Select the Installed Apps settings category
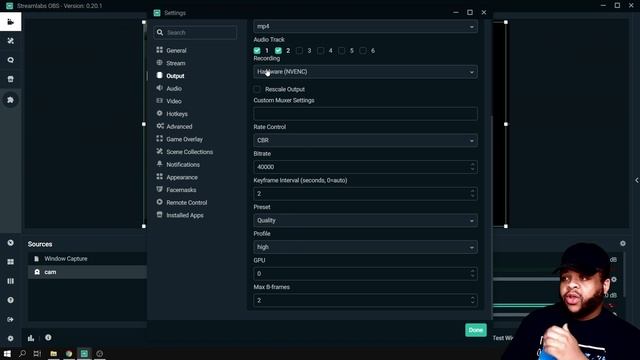Image resolution: width=640 pixels, height=360 pixels. (184, 215)
